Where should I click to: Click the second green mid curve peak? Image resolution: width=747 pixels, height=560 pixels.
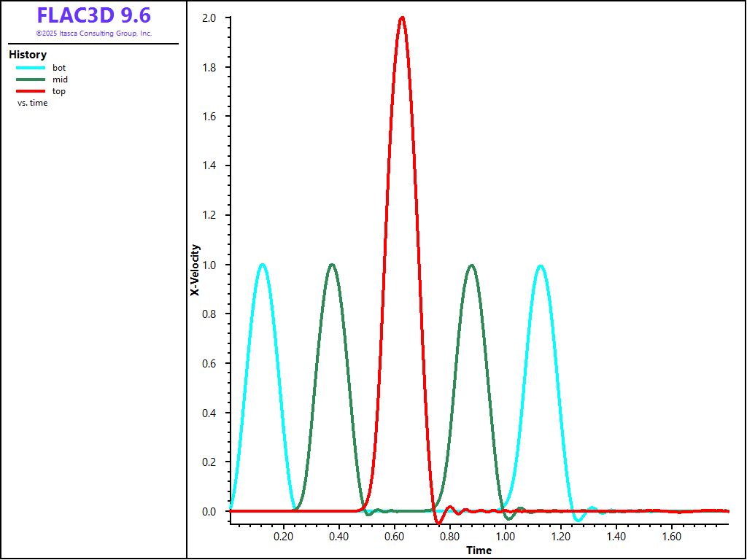point(472,265)
